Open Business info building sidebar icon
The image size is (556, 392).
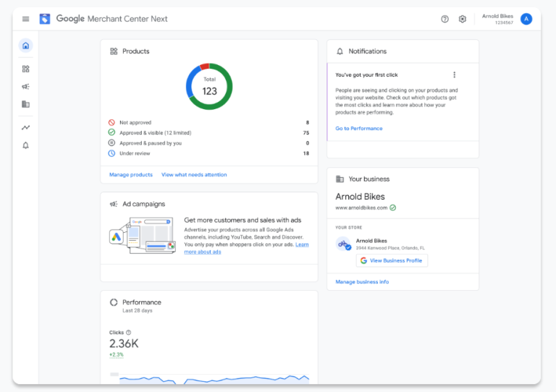coord(25,104)
